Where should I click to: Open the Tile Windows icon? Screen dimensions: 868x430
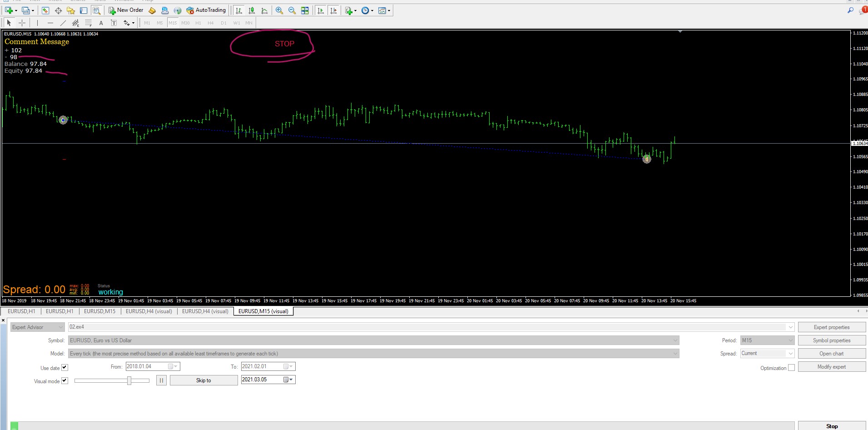click(x=305, y=10)
